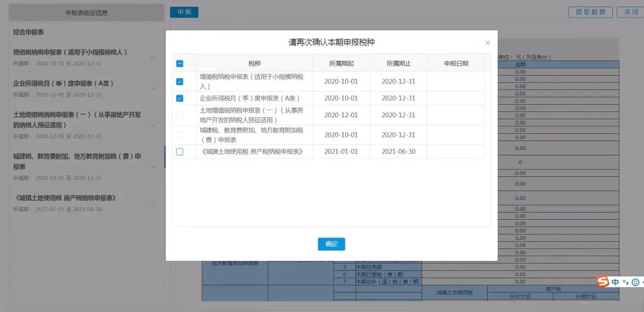The width and height of the screenshot is (644, 312).
Task: Click 土地增值税纳税申报表 name in dialog table
Action: pos(252,115)
